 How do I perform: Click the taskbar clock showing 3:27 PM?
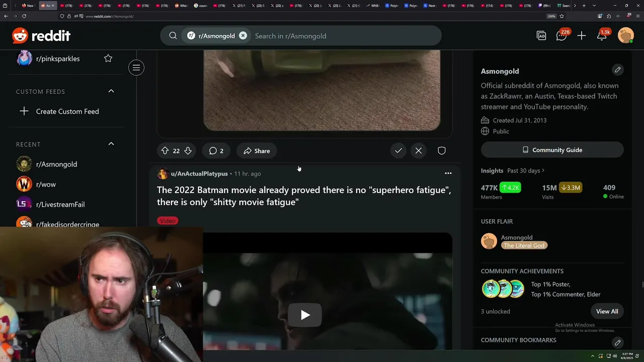tap(627, 356)
